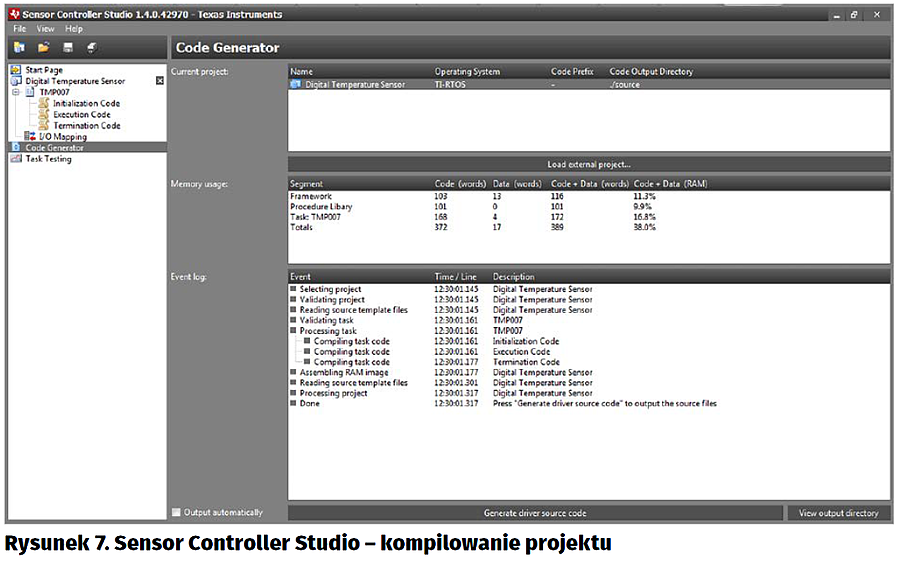Open Termination Code in the tree
Screen dimensions: 900x563
pos(86,126)
